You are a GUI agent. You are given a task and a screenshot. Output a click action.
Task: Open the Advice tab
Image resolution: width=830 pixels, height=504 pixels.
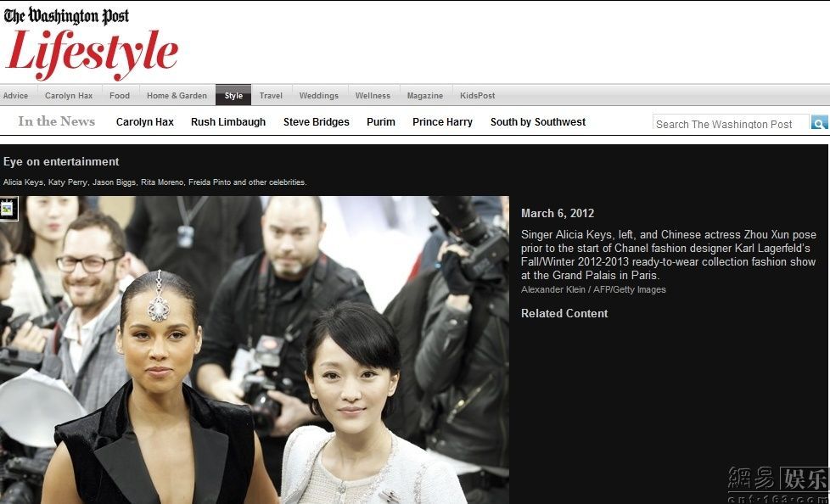[16, 96]
